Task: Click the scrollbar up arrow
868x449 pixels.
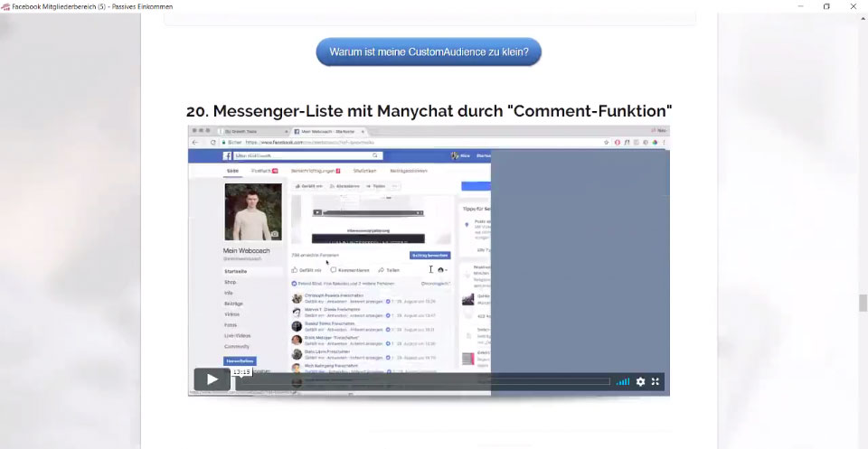Action: pos(863,18)
